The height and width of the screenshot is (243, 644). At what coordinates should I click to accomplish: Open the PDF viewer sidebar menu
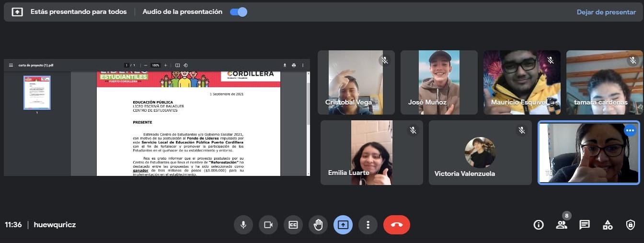click(x=11, y=65)
